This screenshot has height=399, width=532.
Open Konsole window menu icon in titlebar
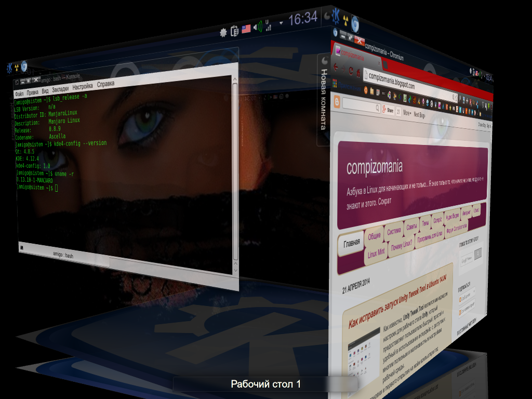pos(17,82)
